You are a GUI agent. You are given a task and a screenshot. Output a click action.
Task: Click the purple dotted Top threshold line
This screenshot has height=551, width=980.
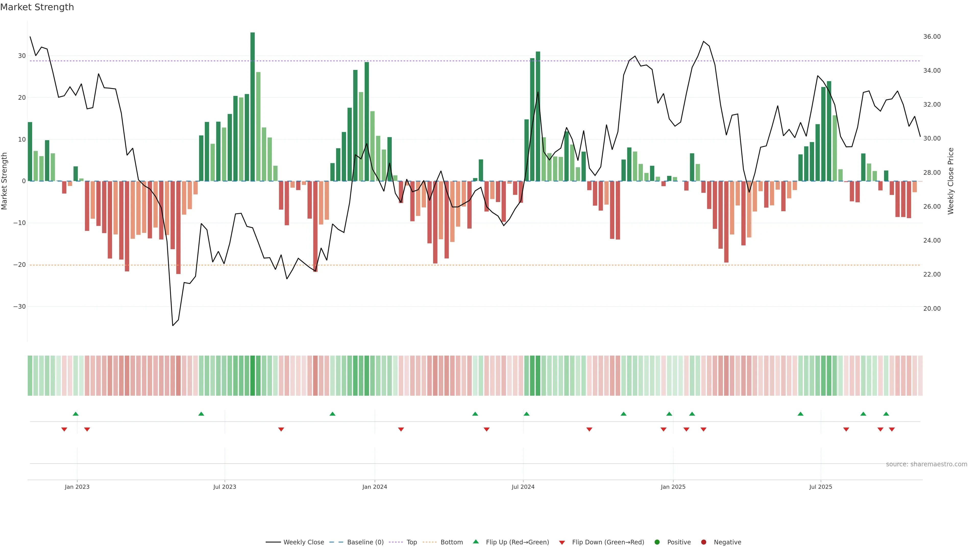pyautogui.click(x=457, y=61)
